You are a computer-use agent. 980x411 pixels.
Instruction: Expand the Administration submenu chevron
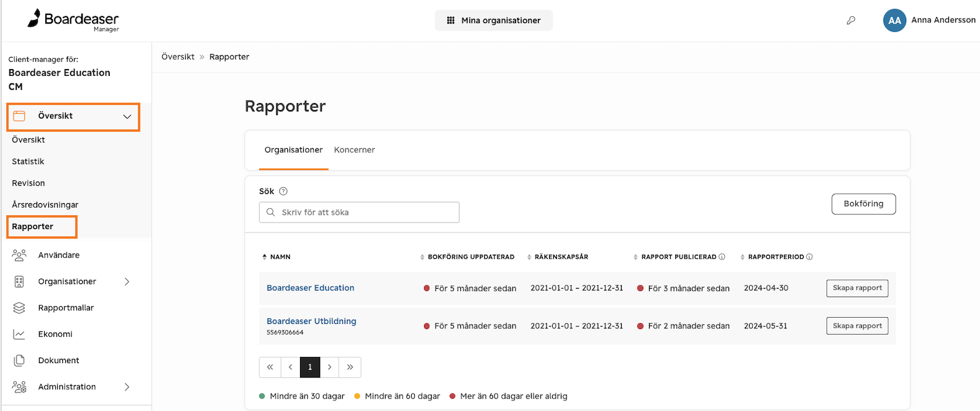(127, 387)
